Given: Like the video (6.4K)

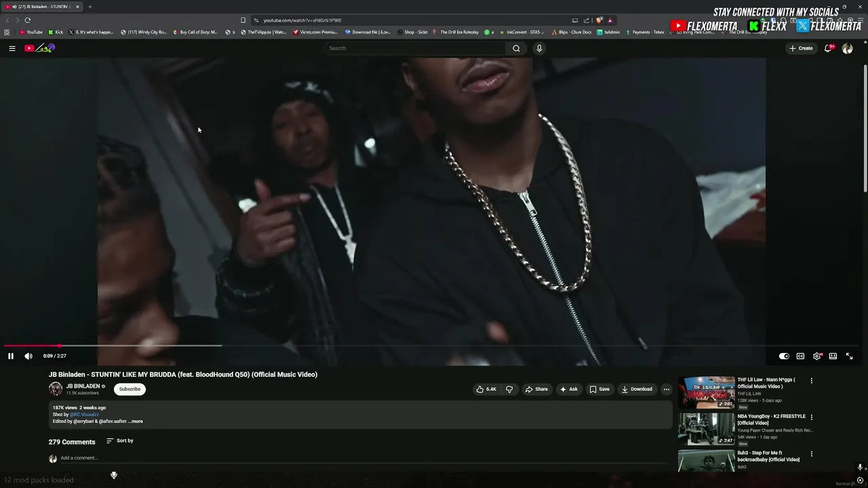Looking at the screenshot, I should click(x=486, y=389).
